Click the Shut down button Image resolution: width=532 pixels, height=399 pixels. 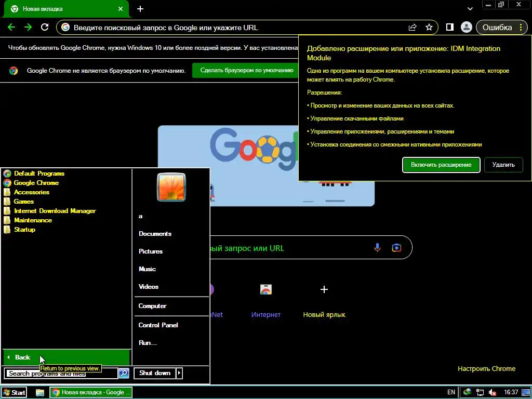155,373
